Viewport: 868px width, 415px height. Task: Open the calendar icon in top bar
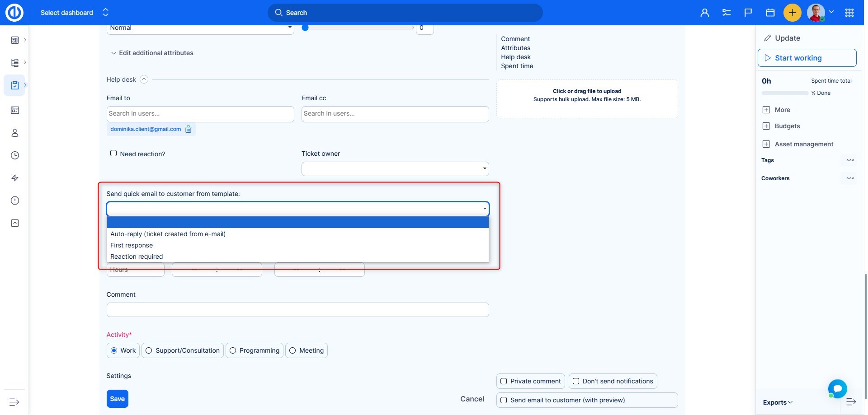(770, 13)
